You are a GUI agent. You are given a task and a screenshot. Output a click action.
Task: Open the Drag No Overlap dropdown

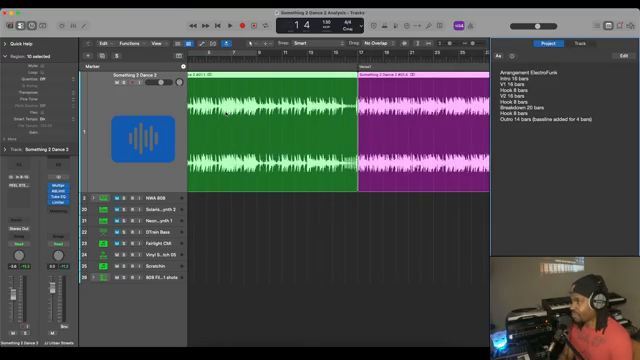pyautogui.click(x=379, y=43)
